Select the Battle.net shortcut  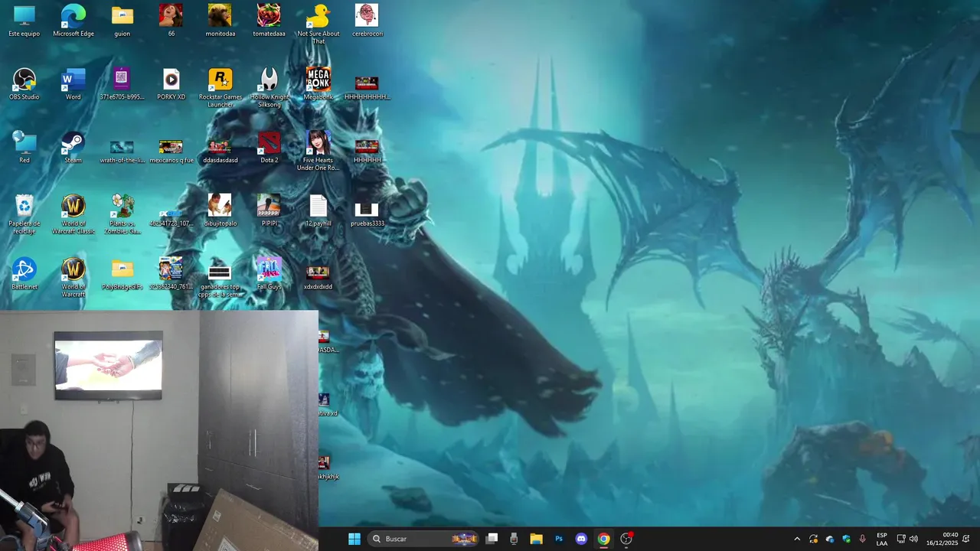click(x=24, y=275)
